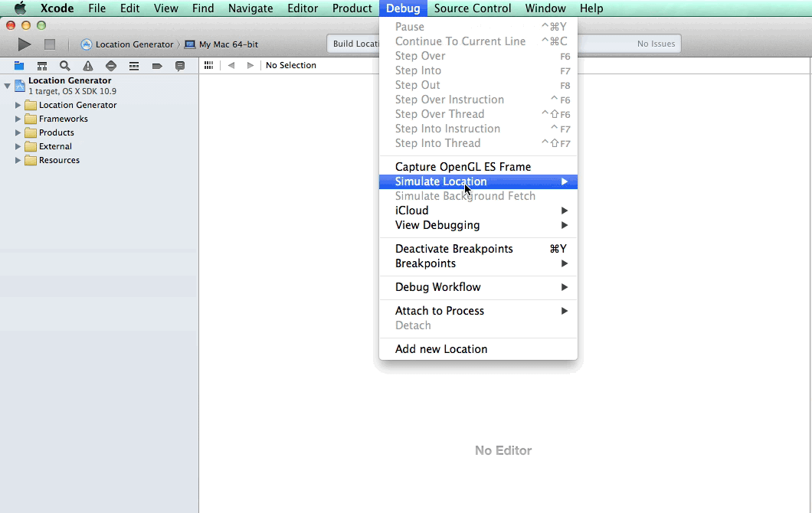Viewport: 812px width, 513px height.
Task: Open the Breakpoint navigator
Action: pyautogui.click(x=157, y=66)
